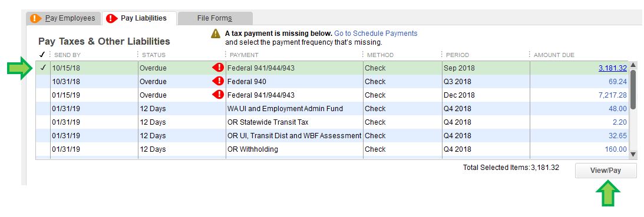Sort by the STATUS column header
This screenshot has width=644, height=217.
(154, 55)
